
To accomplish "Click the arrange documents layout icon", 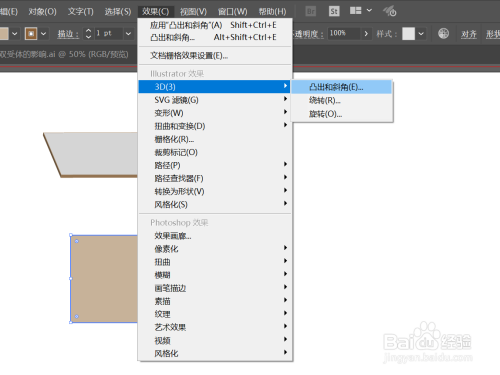I will tap(356, 11).
